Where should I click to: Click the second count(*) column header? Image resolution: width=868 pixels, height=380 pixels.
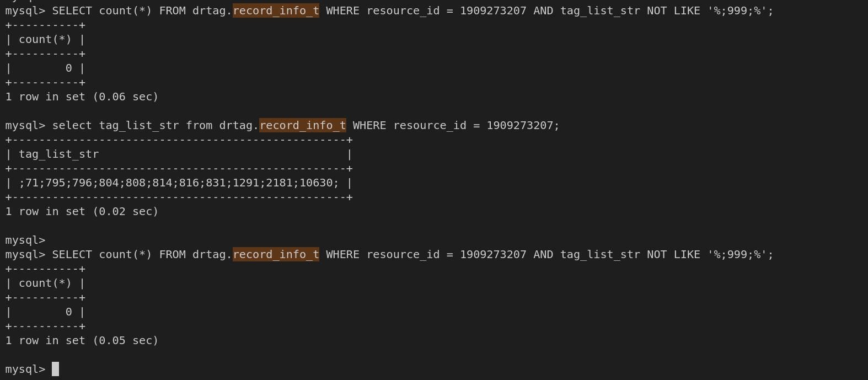[45, 283]
